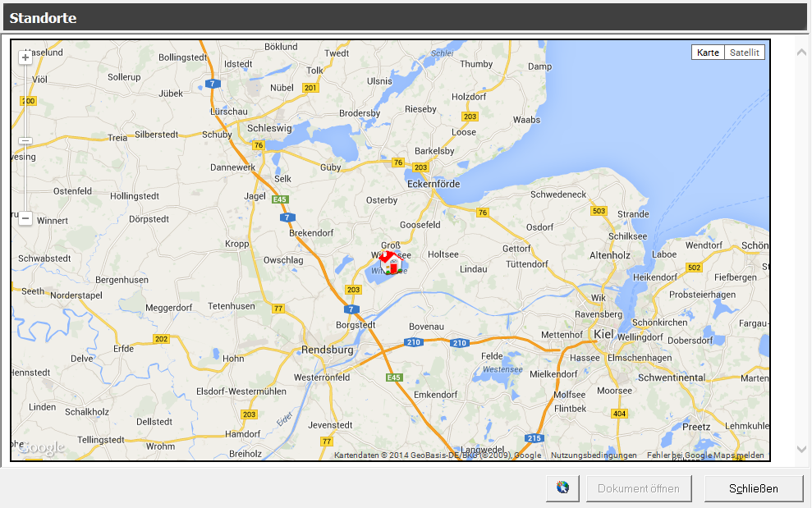
Task: Select the Karte map view
Action: (x=708, y=53)
